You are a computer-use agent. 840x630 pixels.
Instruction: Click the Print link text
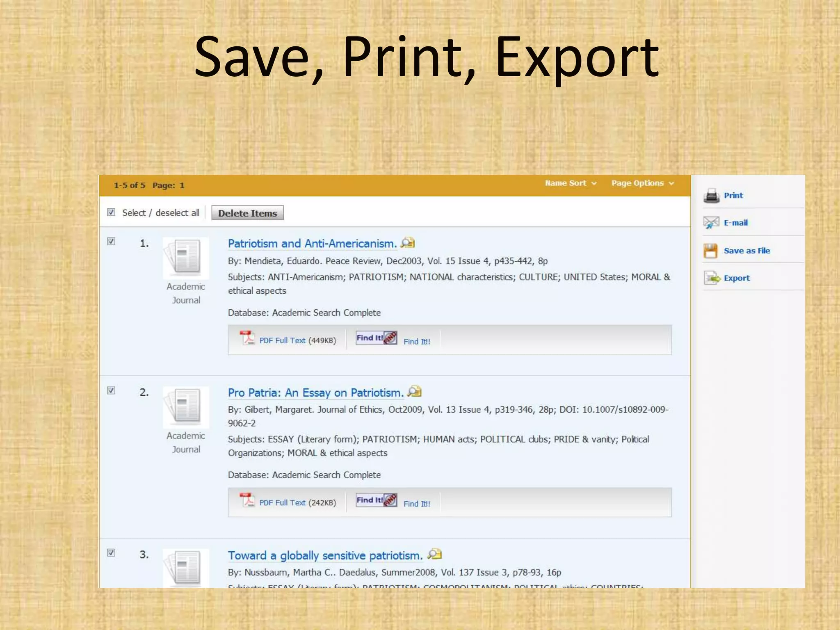(733, 196)
